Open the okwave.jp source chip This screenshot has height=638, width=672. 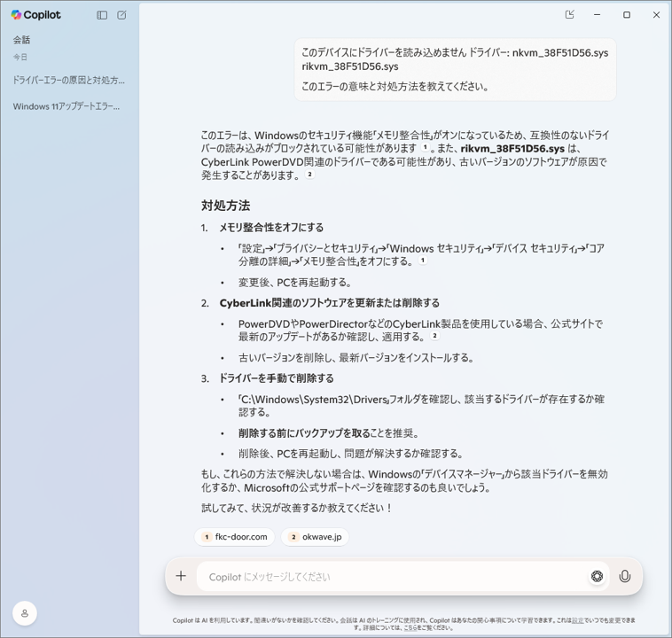click(315, 537)
